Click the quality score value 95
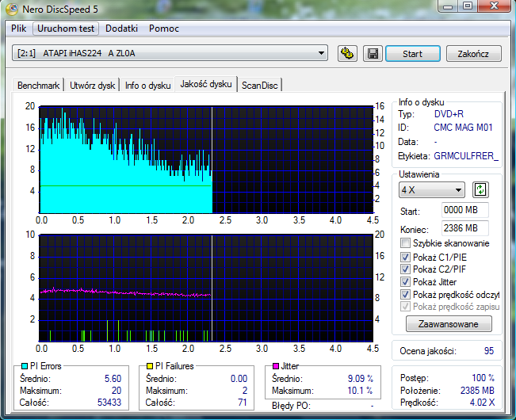This screenshot has width=516, height=420. pos(489,351)
